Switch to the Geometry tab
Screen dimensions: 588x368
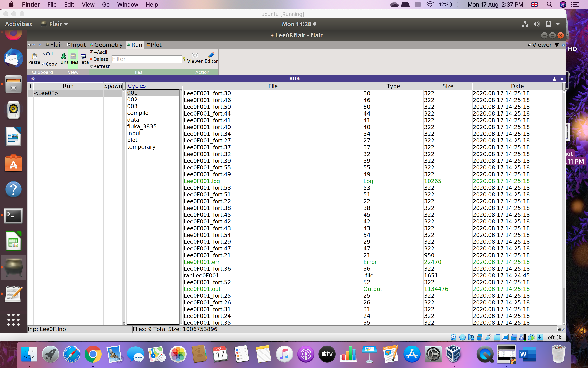pyautogui.click(x=106, y=45)
